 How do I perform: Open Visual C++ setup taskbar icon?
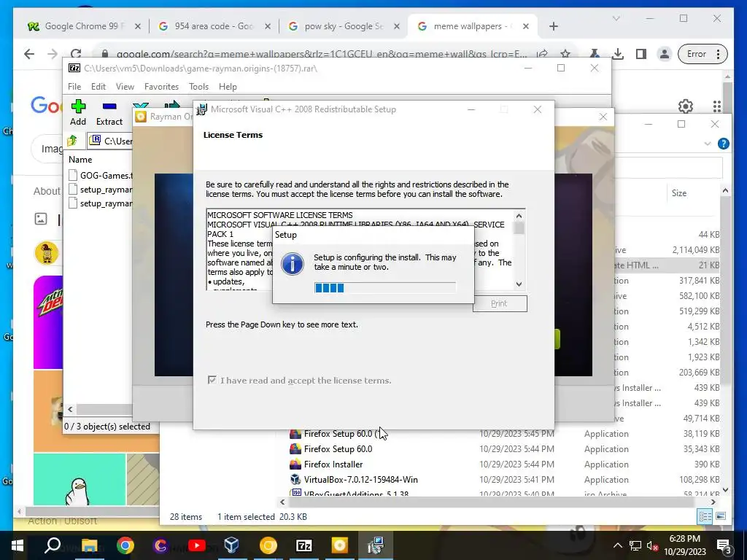pos(376,545)
